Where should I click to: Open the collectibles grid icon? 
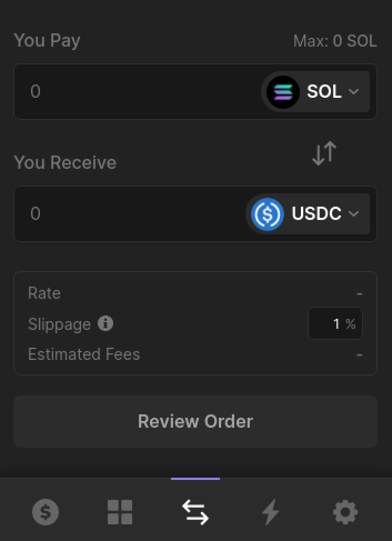(120, 512)
